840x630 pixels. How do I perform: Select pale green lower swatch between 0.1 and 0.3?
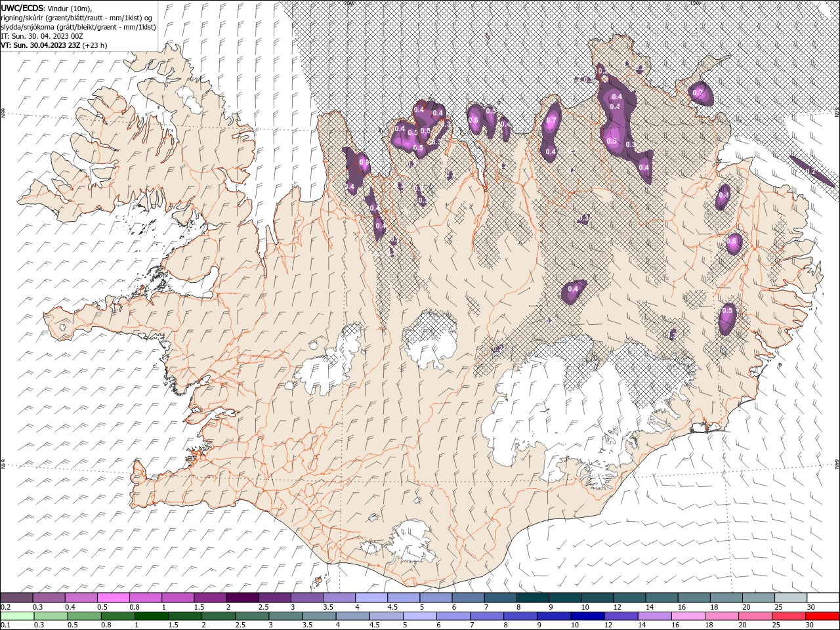(17, 616)
